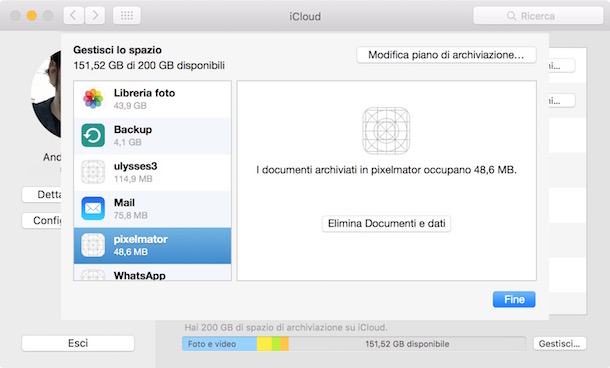Go back with the toolbar left arrow
Screen dimensions: 610x368
[74, 16]
